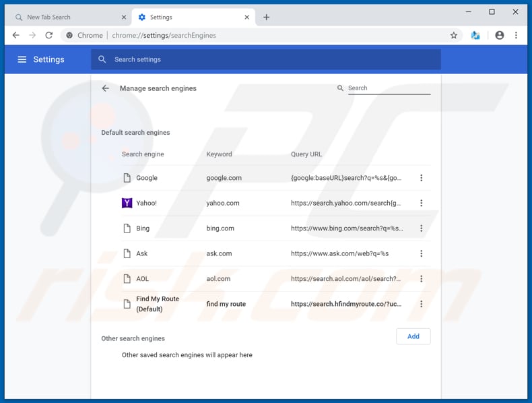Viewport: 532px width, 403px height.
Task: Open the Settings hamburger menu
Action: coord(22,59)
